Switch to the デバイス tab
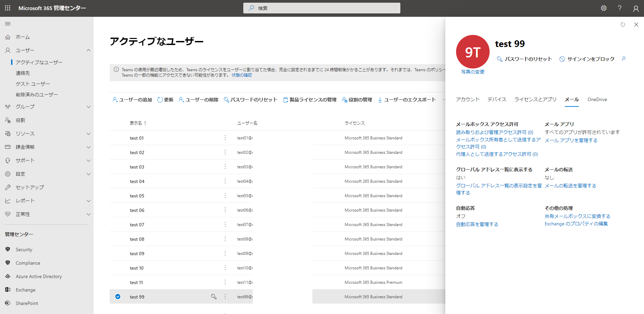Viewport: 644px width, 314px height. 497,99
